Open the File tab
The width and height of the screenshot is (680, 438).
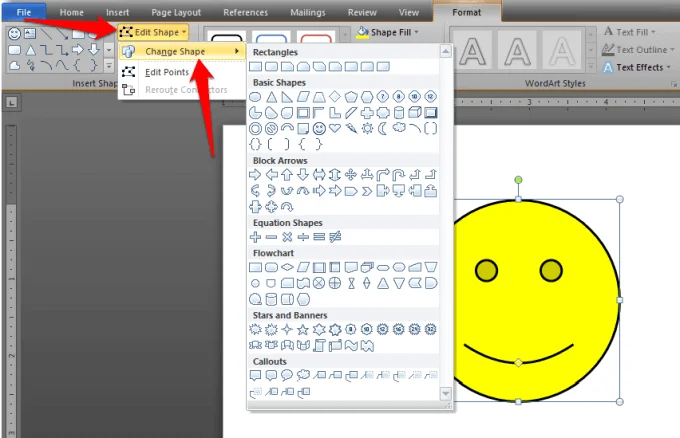coord(24,13)
